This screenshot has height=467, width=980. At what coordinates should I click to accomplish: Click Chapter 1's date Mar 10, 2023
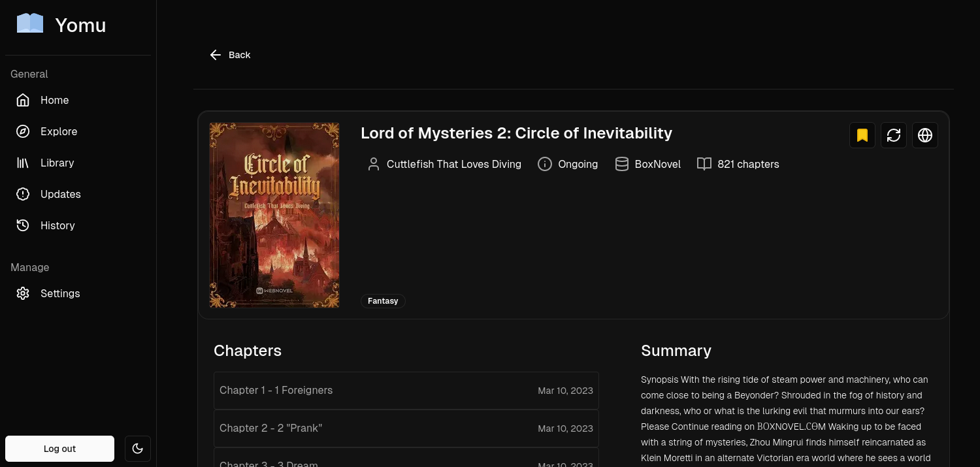click(565, 391)
